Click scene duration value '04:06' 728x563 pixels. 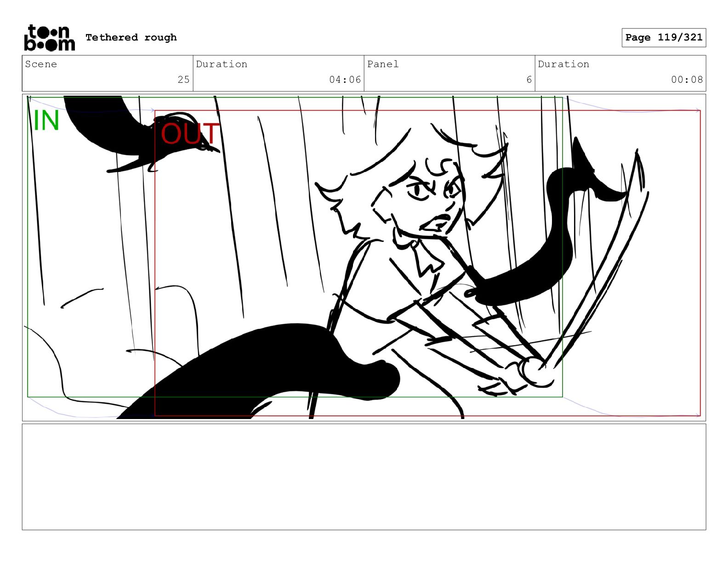[x=345, y=80]
